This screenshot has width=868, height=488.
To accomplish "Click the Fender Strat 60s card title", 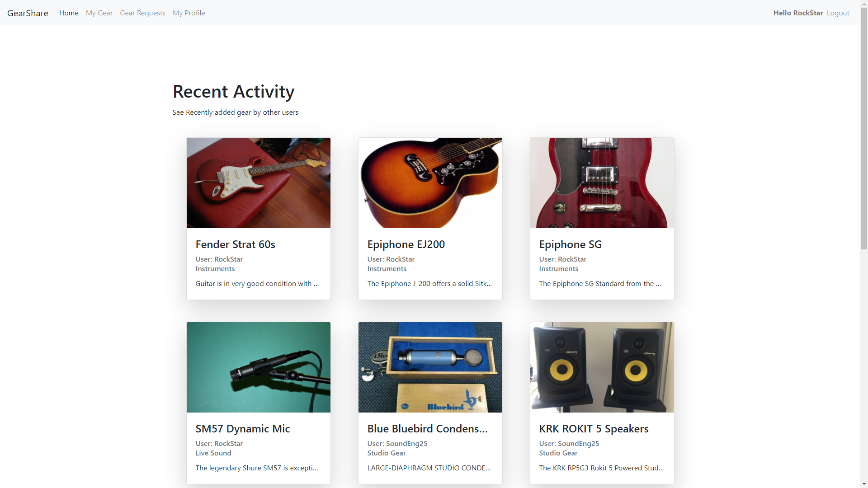I will pos(236,244).
